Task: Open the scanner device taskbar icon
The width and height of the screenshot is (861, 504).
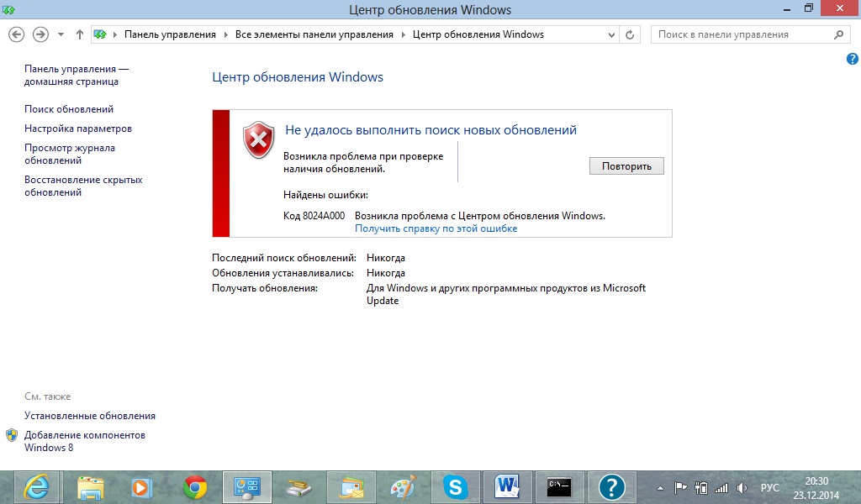Action: (x=299, y=487)
